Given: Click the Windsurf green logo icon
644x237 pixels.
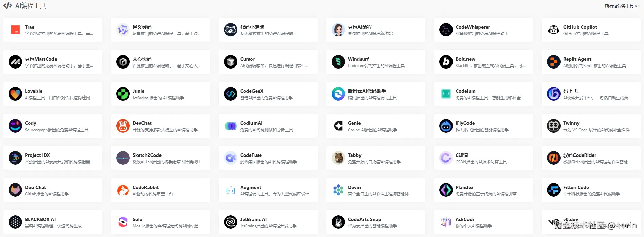Looking at the screenshot, I should (338, 62).
